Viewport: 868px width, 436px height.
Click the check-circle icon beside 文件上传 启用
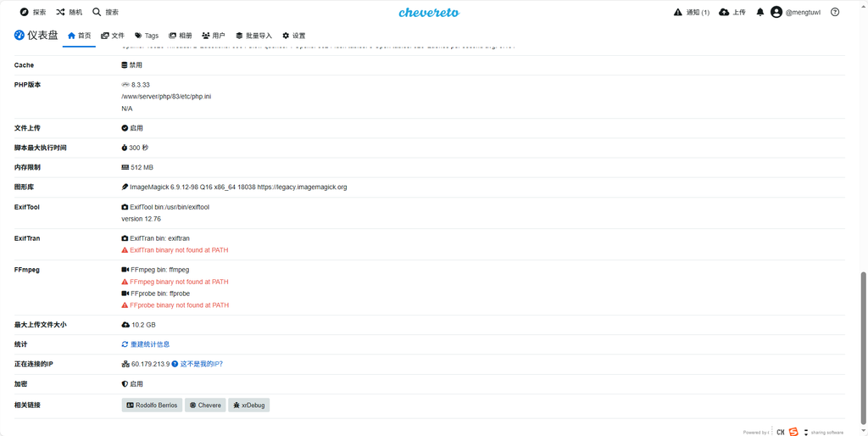pyautogui.click(x=125, y=128)
